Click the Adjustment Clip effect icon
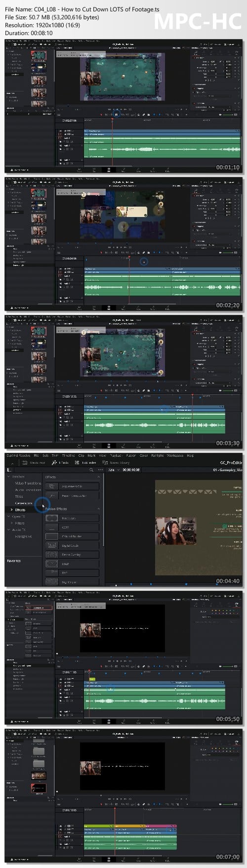This screenshot has width=247, height=868. point(52,486)
